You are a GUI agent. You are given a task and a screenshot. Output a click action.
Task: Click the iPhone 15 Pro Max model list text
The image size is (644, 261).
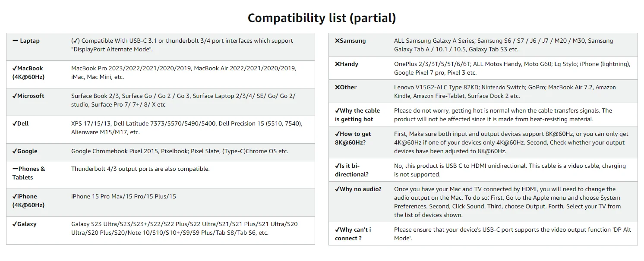point(123,196)
